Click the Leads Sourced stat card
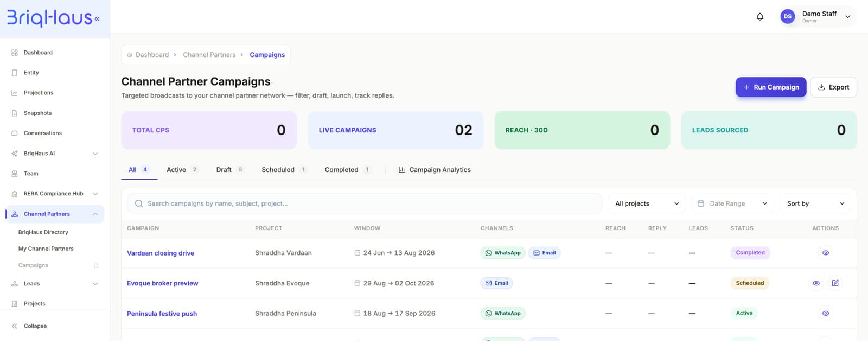 point(769,130)
